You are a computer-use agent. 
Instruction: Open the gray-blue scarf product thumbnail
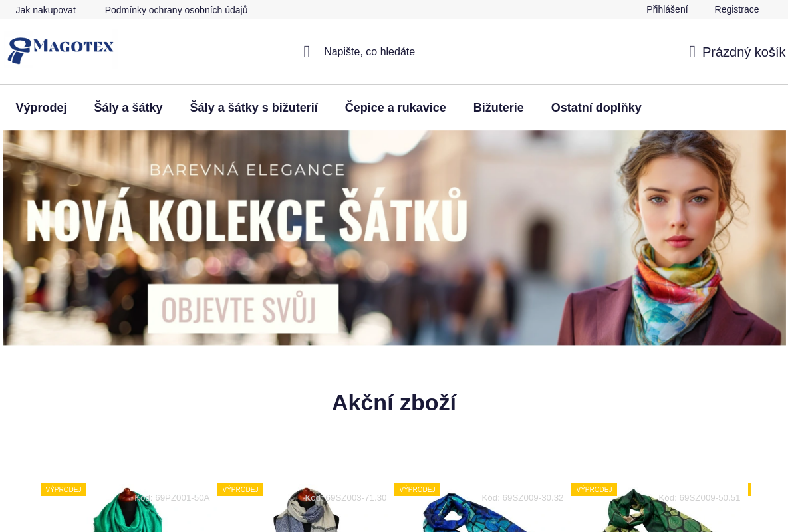click(306, 512)
